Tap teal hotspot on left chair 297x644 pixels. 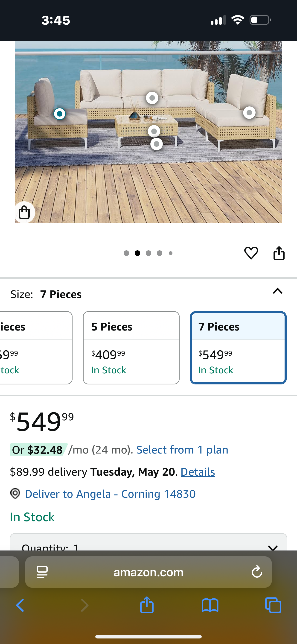[59, 114]
